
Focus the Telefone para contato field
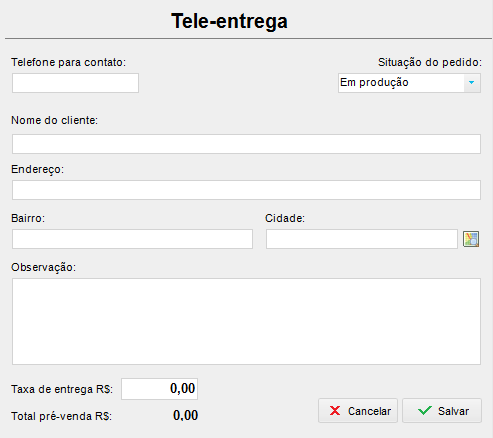pos(75,83)
